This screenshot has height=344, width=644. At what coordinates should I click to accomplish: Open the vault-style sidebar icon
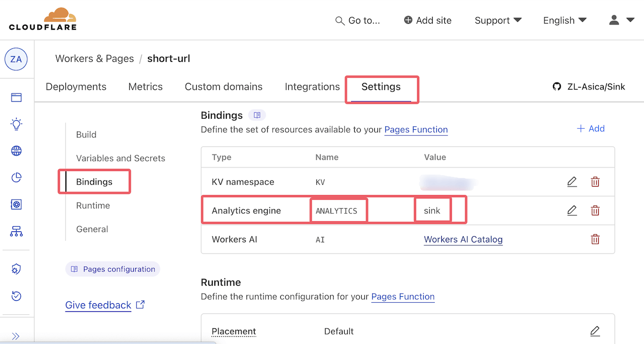pyautogui.click(x=16, y=205)
